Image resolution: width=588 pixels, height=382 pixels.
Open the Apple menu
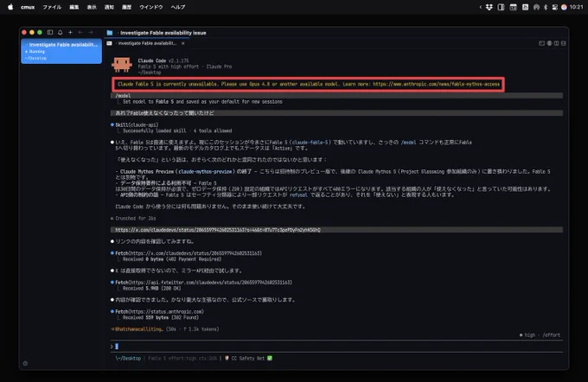pyautogui.click(x=10, y=7)
